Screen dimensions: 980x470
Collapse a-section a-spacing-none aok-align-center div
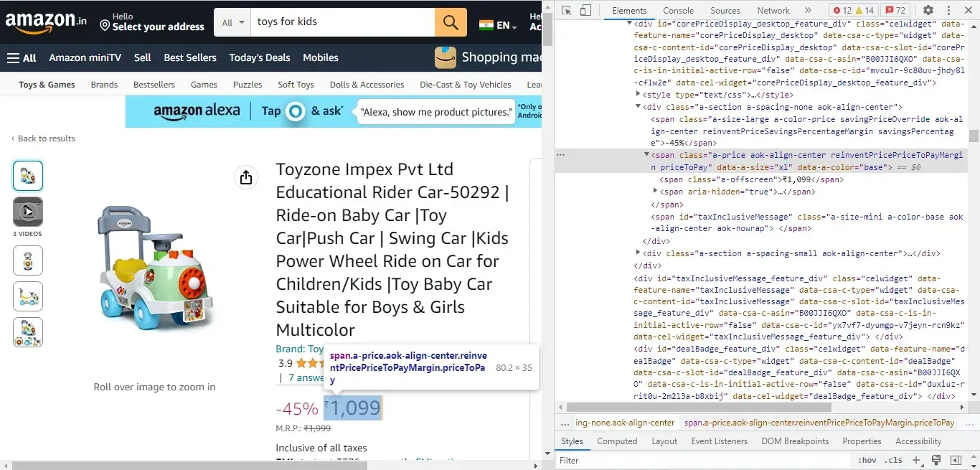click(639, 107)
